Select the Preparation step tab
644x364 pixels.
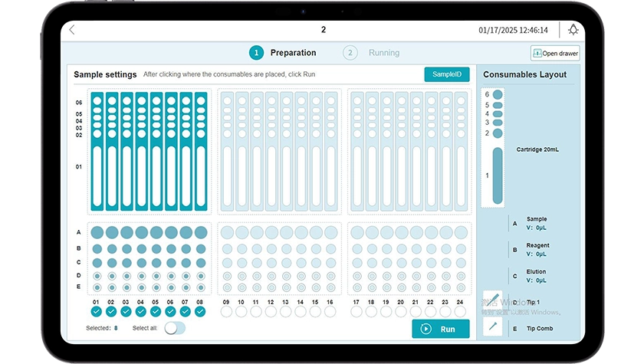pos(283,53)
